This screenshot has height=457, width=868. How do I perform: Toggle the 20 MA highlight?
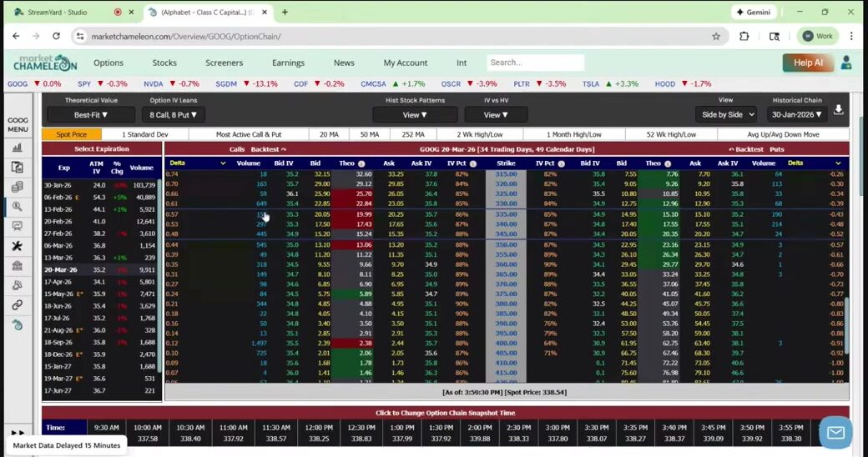click(x=329, y=134)
